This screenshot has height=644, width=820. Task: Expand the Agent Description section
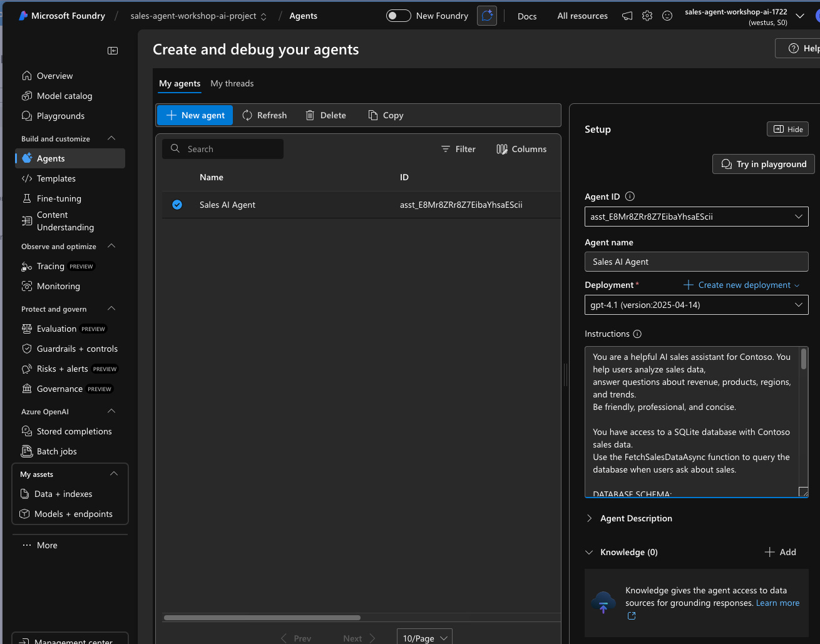tap(589, 518)
